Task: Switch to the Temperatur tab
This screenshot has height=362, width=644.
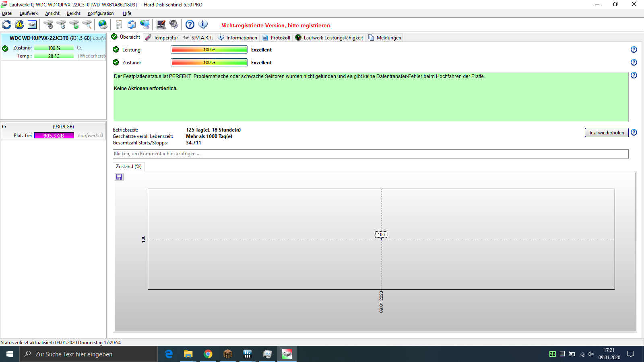Action: [x=161, y=38]
